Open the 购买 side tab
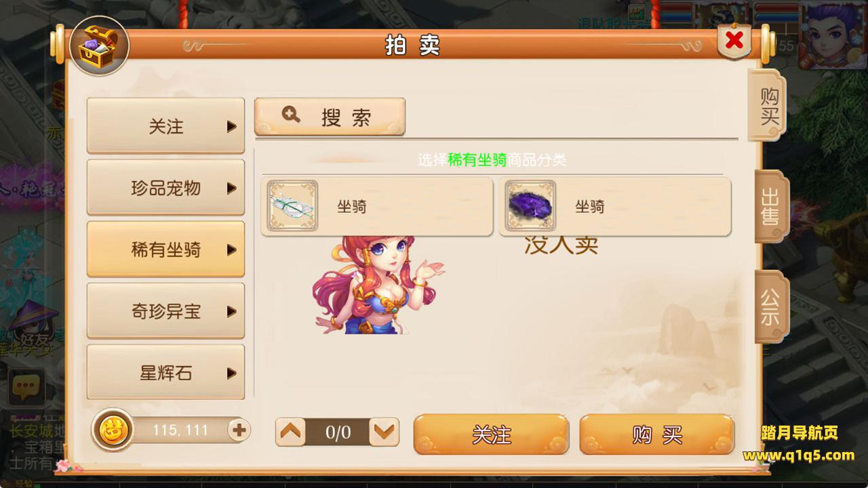 [768, 105]
